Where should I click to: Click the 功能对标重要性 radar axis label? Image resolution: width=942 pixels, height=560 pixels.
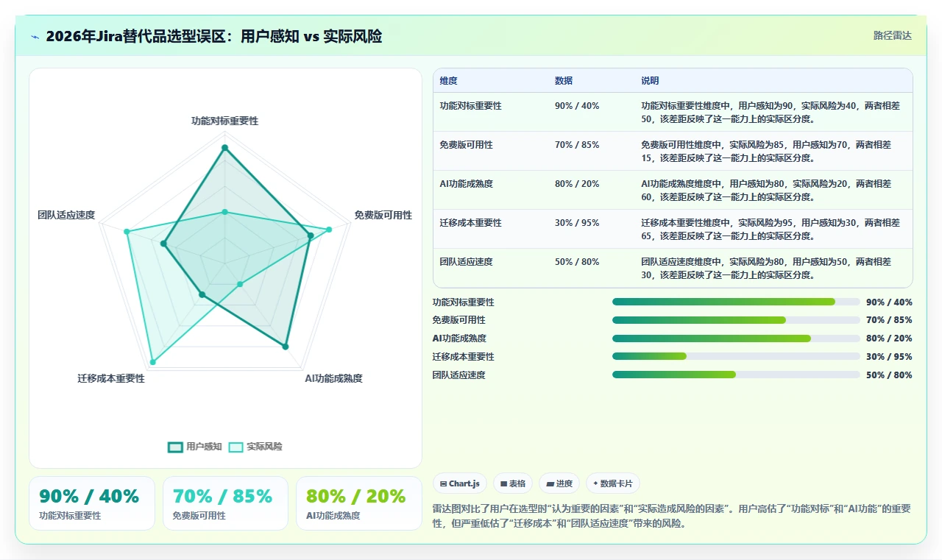click(x=224, y=121)
